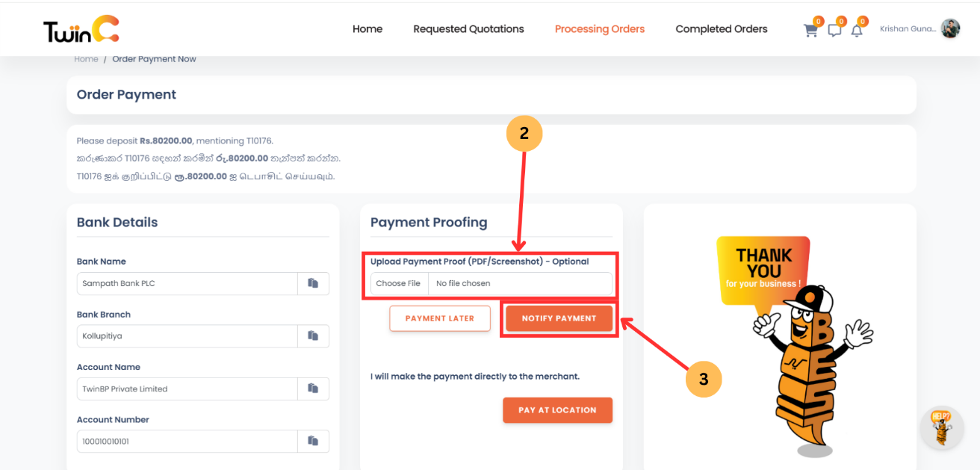
Task: Click the Home breadcrumb link
Action: tap(86, 58)
